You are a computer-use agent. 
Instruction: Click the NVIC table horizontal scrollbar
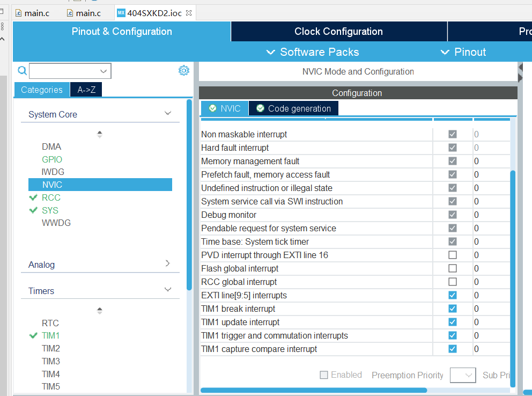pos(314,390)
